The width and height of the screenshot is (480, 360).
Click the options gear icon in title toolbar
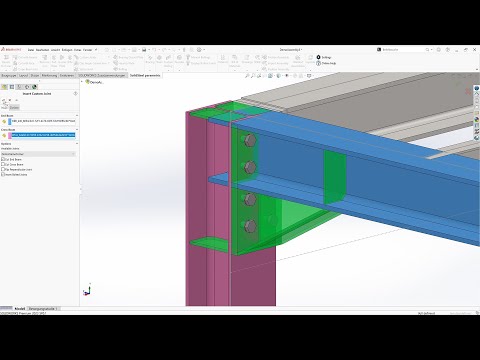pos(199,50)
